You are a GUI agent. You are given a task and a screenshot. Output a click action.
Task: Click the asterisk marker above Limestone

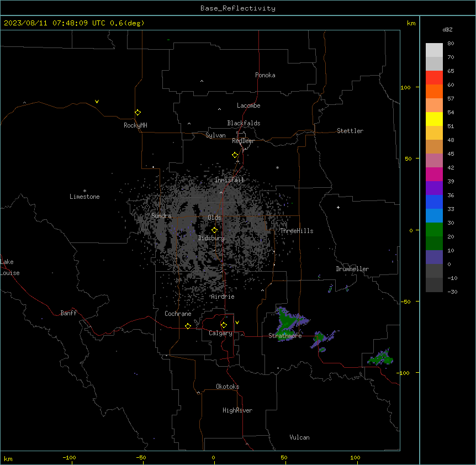click(84, 191)
